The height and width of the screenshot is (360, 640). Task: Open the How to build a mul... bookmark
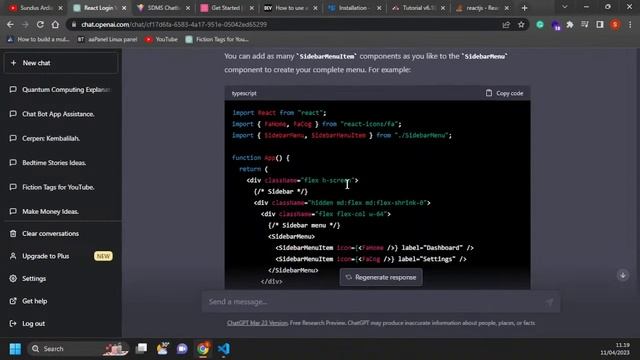(38, 39)
